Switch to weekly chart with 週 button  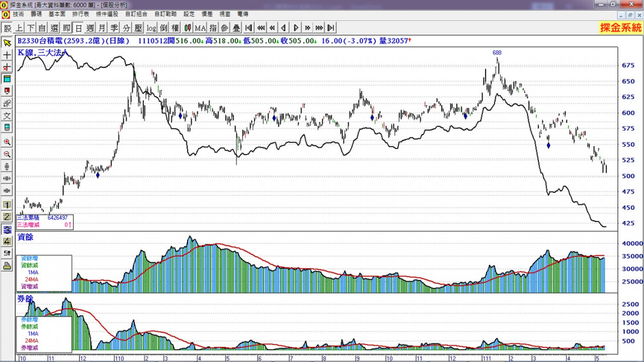click(x=90, y=28)
